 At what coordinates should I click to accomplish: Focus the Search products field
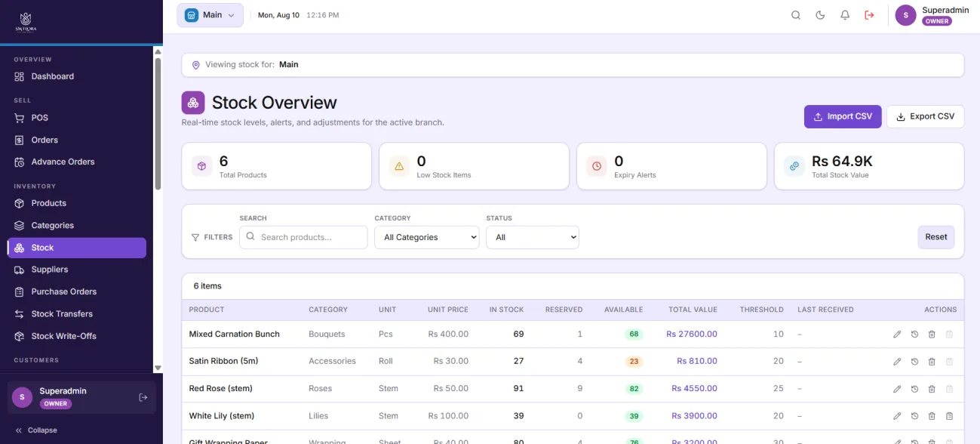click(303, 237)
